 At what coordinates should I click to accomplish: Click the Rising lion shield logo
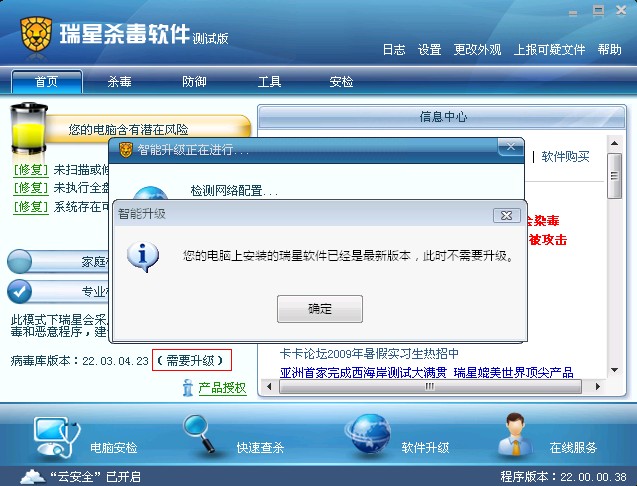tap(36, 34)
